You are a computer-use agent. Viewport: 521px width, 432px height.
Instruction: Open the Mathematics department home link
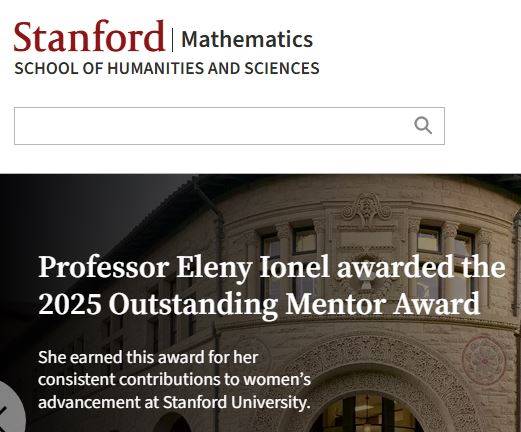(247, 39)
